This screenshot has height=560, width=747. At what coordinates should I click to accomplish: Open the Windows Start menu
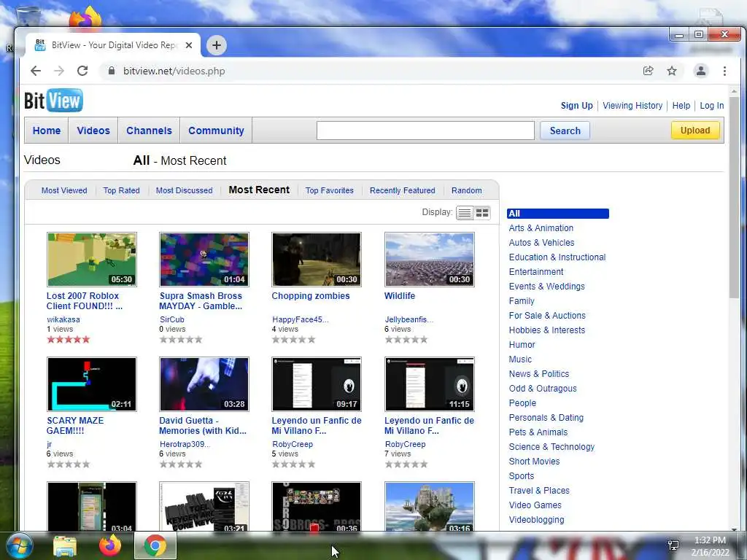coord(20,545)
